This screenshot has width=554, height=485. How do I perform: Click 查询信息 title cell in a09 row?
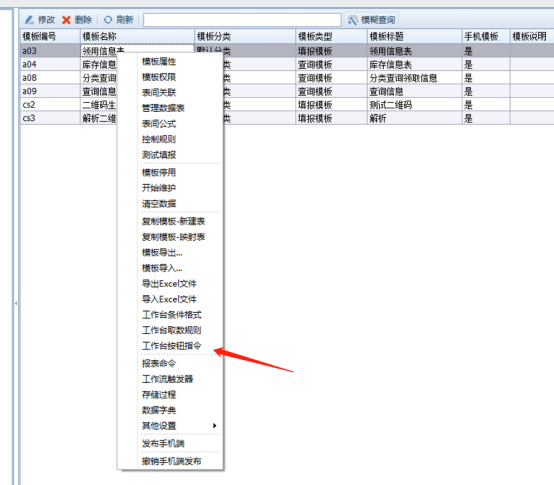[x=414, y=91]
